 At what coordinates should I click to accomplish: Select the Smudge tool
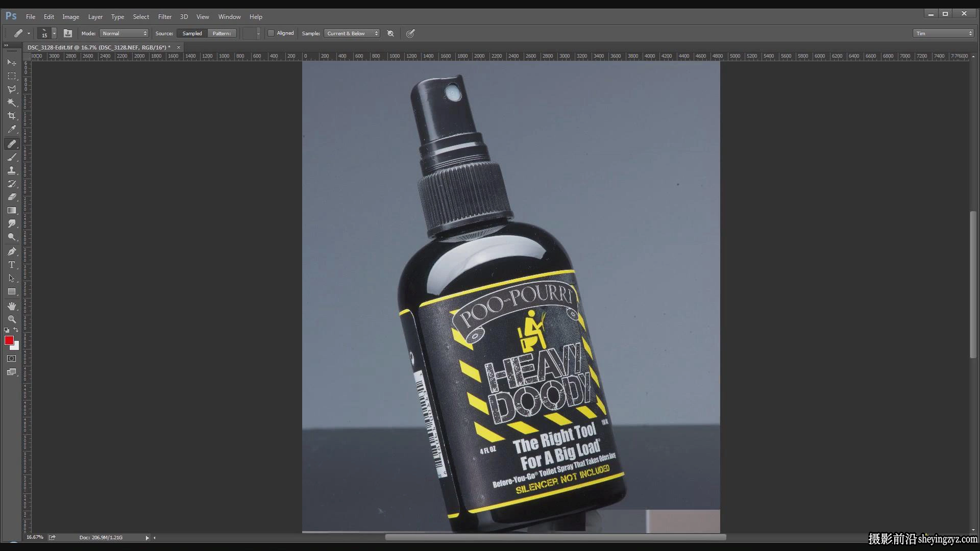click(12, 223)
